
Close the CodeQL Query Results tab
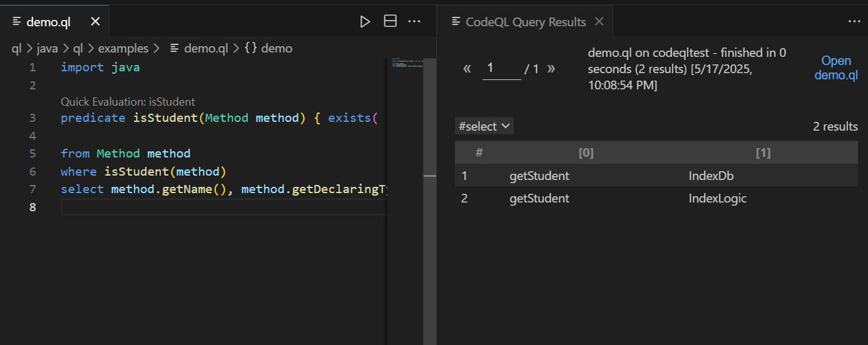pyautogui.click(x=599, y=22)
